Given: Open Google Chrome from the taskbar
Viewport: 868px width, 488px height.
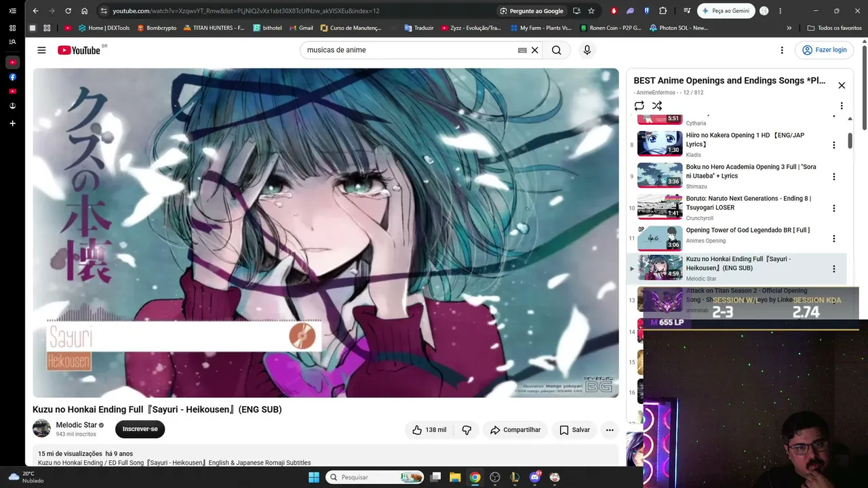Looking at the screenshot, I should (x=475, y=477).
